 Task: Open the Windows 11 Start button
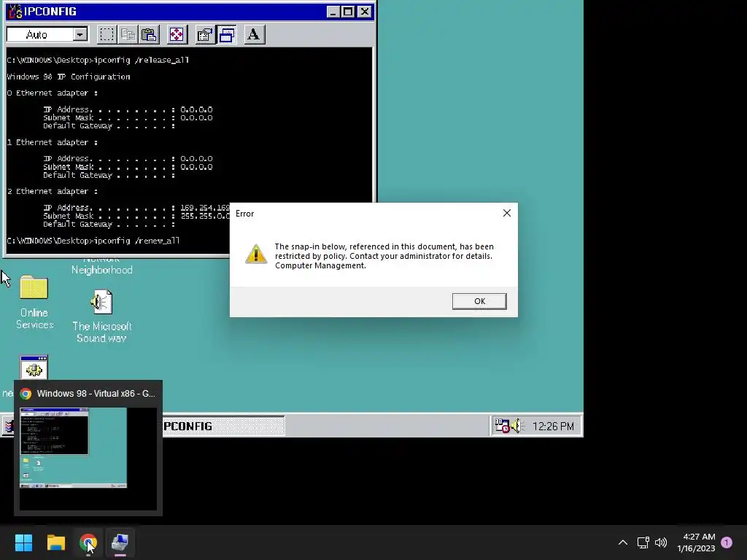(23, 542)
